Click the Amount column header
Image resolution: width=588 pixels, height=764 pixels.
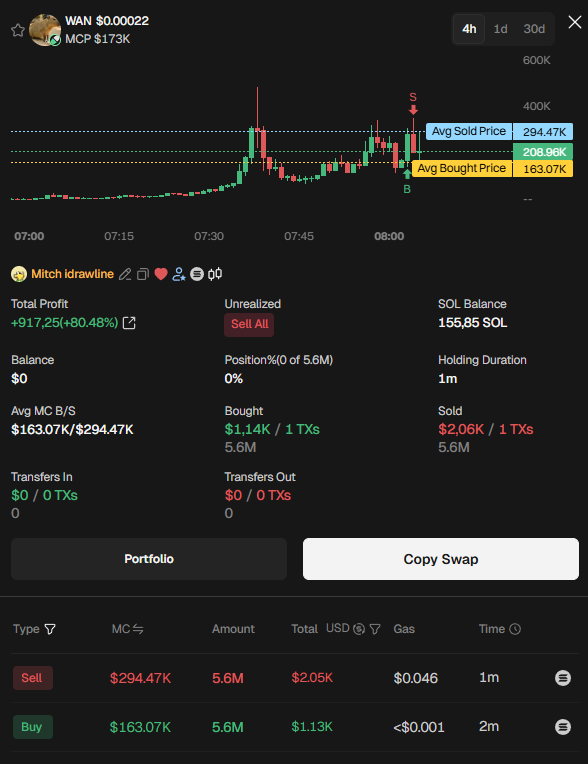coord(233,629)
